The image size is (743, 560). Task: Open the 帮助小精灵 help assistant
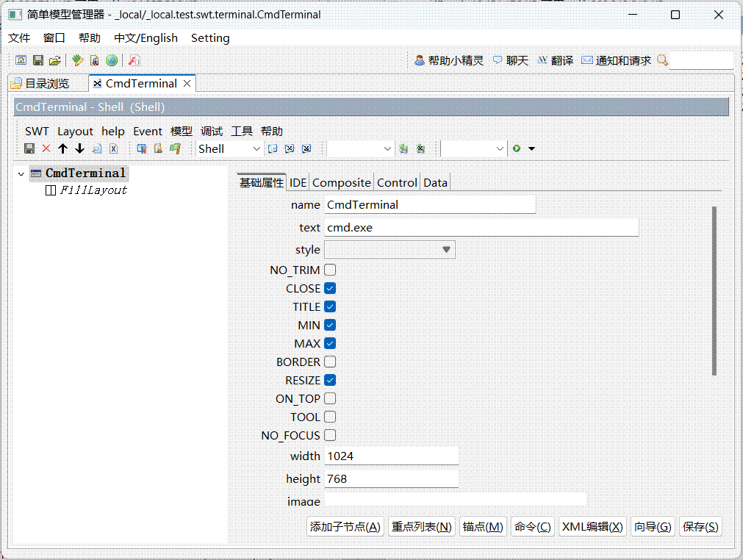point(449,61)
